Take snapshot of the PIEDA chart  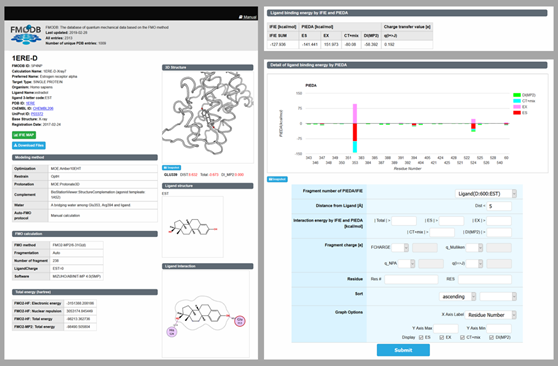(277, 179)
